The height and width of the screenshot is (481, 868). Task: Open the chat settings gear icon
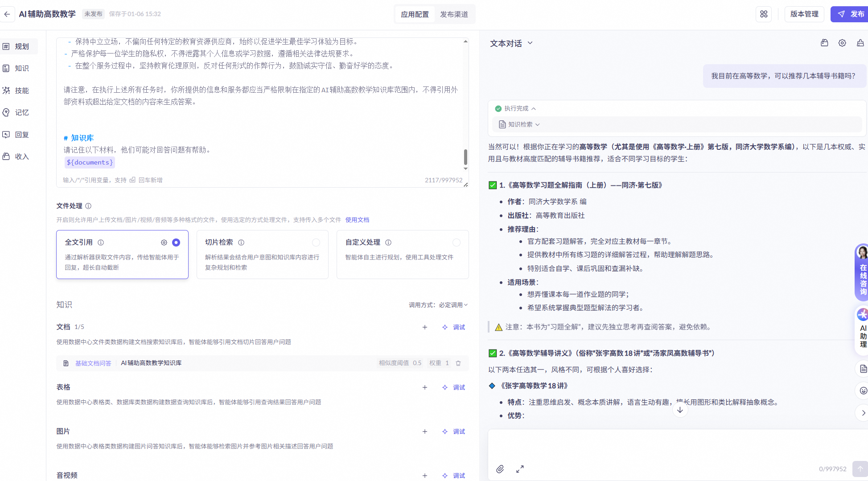click(x=842, y=43)
